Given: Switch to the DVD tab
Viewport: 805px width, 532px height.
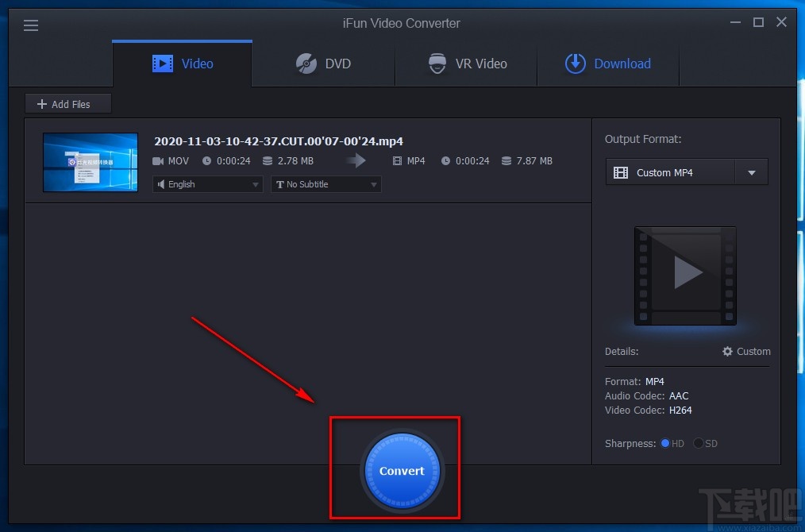Looking at the screenshot, I should [x=323, y=64].
